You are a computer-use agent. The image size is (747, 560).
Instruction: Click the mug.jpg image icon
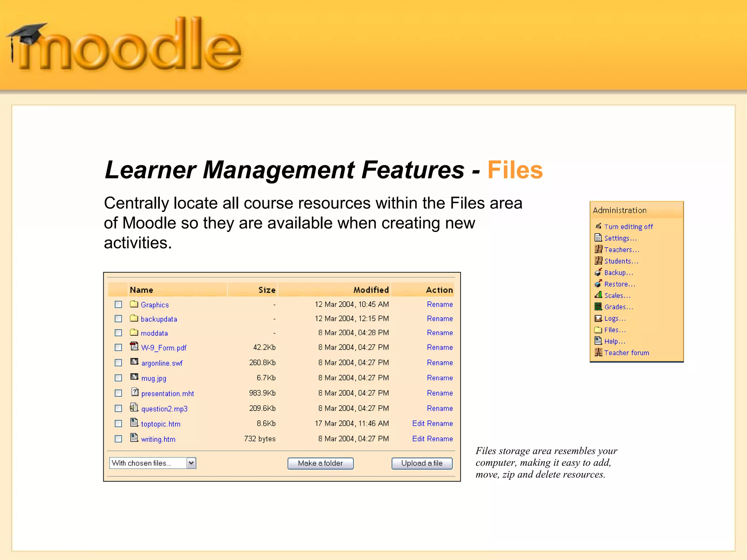134,377
